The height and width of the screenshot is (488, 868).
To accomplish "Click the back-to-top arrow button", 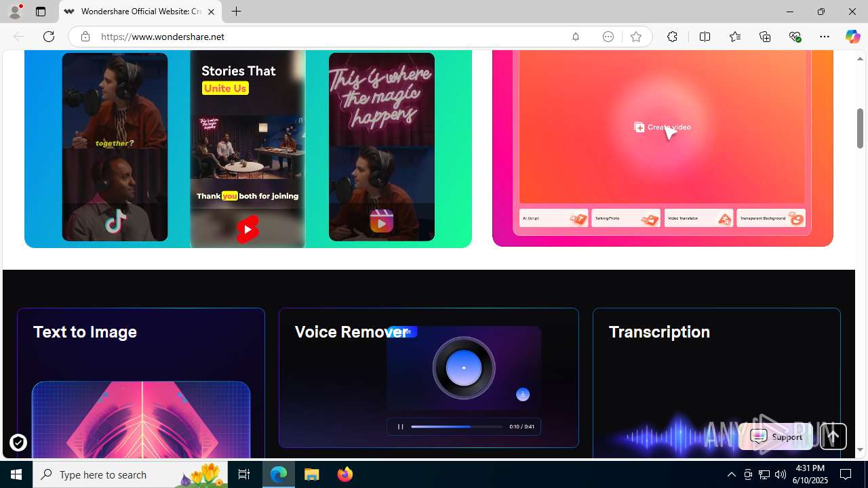I will pos(833,436).
